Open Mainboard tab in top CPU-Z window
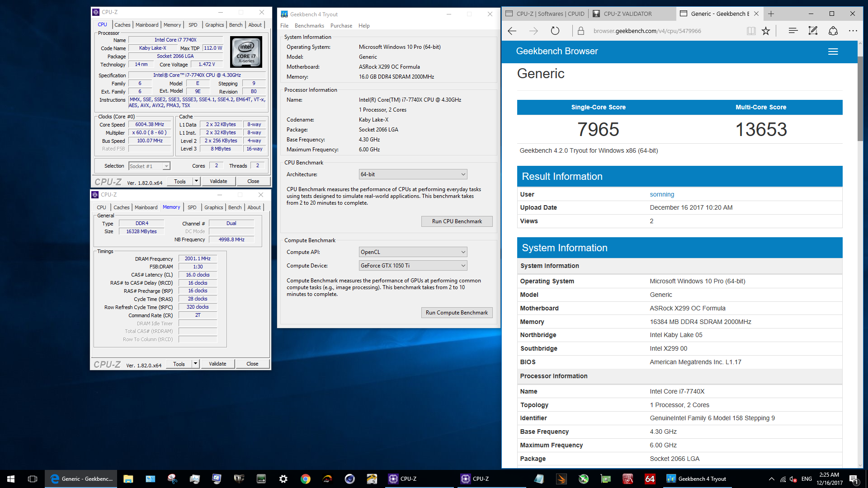The width and height of the screenshot is (868, 488). tap(147, 25)
